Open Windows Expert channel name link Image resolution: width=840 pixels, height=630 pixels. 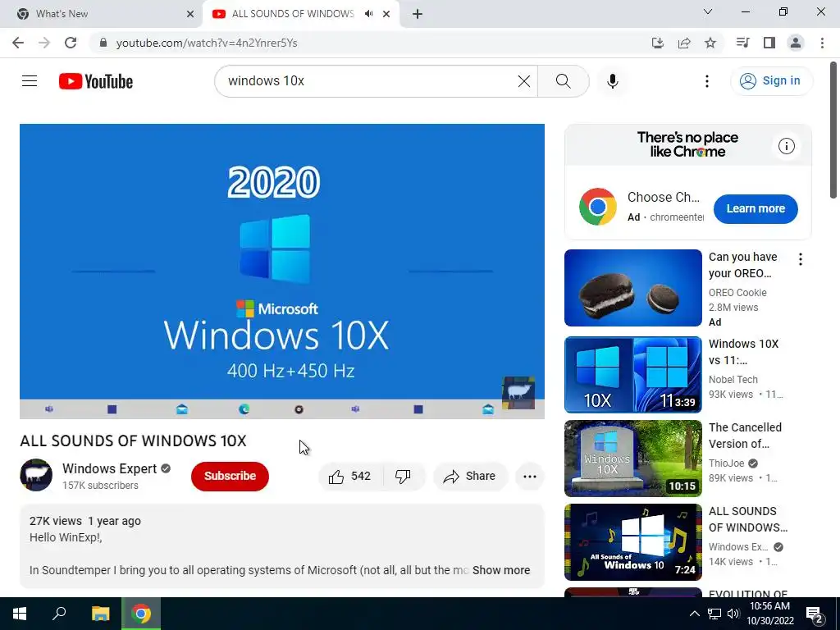coord(109,468)
